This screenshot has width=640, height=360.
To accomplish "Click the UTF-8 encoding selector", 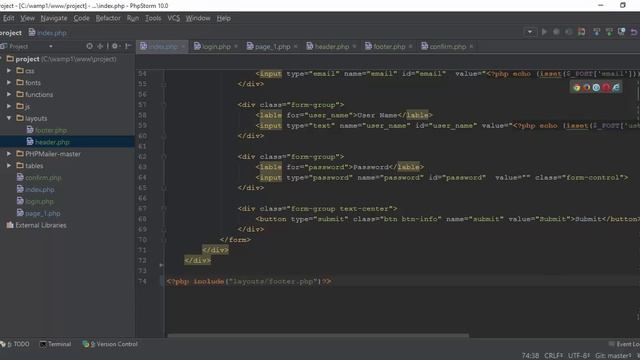I will tap(579, 356).
